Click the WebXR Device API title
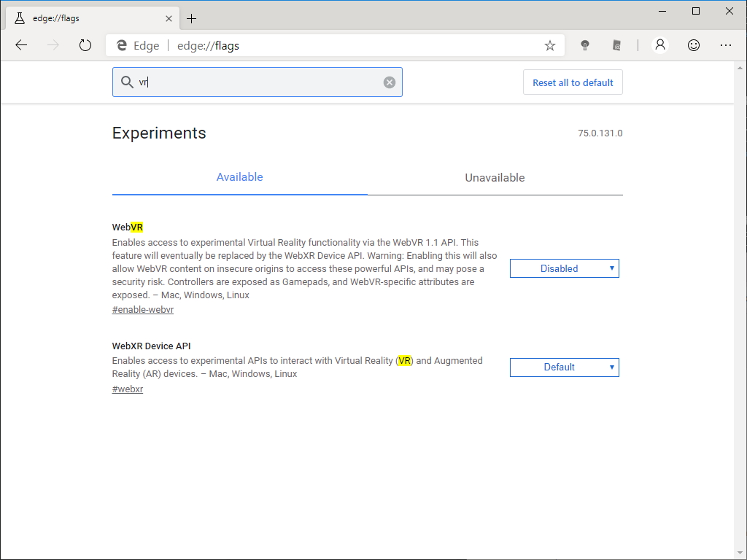 click(x=152, y=346)
